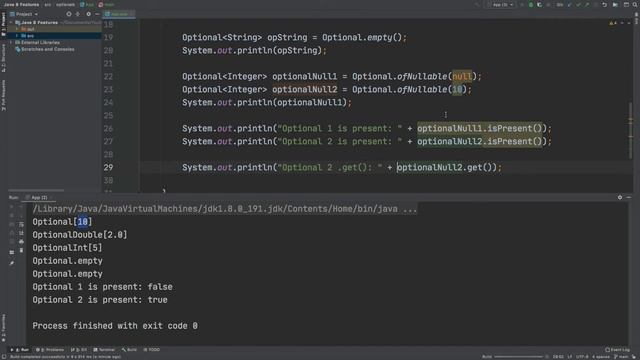This screenshot has width=640, height=360.
Task: Click the src breadcrumb
Action: pos(48,4)
